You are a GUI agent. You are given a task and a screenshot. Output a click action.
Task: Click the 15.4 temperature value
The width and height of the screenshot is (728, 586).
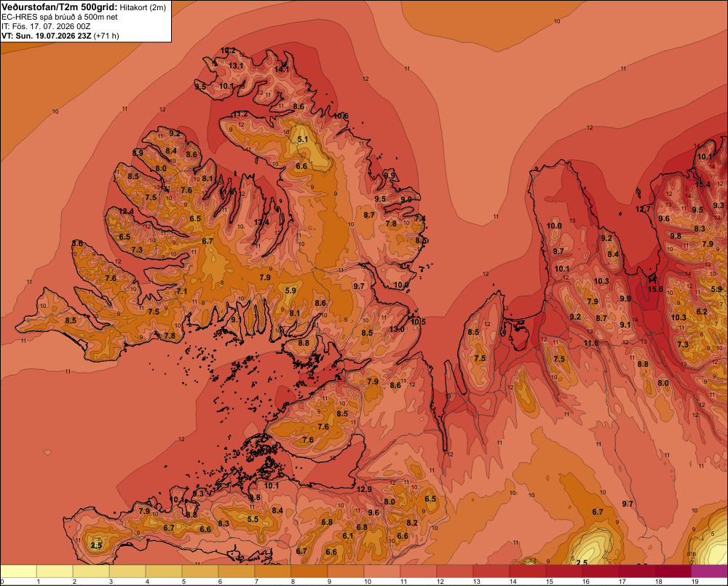tap(703, 184)
